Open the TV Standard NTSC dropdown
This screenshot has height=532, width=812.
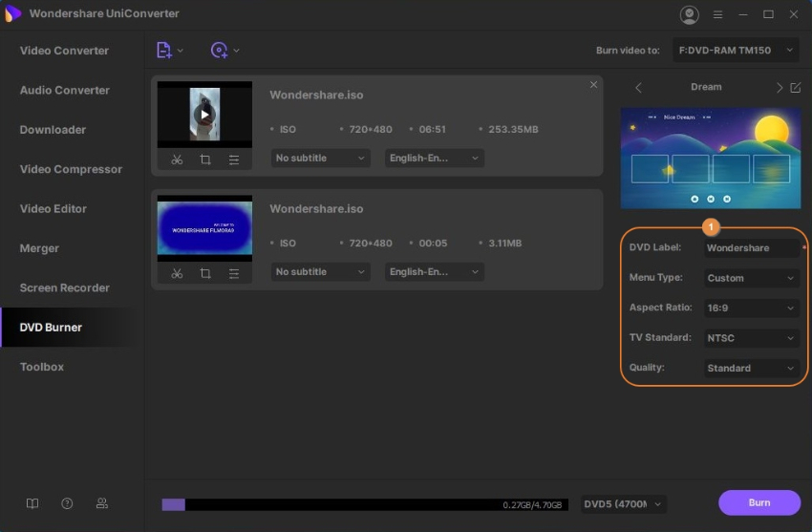coord(751,338)
